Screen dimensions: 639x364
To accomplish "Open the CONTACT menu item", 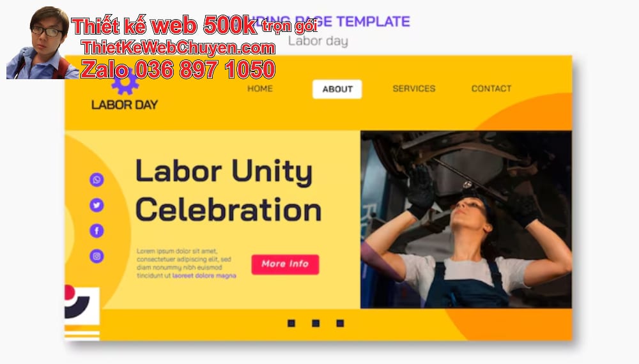I will [x=491, y=88].
